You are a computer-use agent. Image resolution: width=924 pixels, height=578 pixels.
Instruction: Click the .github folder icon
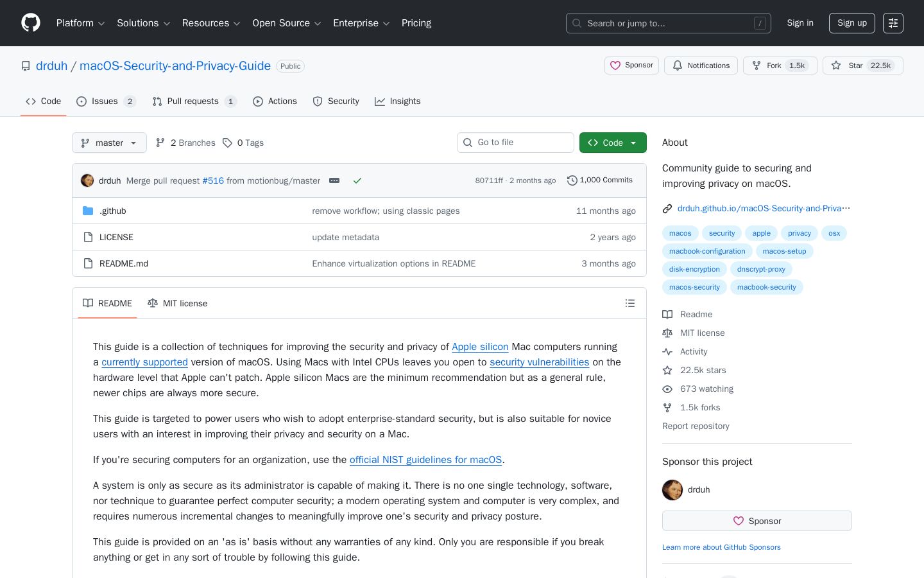(88, 211)
